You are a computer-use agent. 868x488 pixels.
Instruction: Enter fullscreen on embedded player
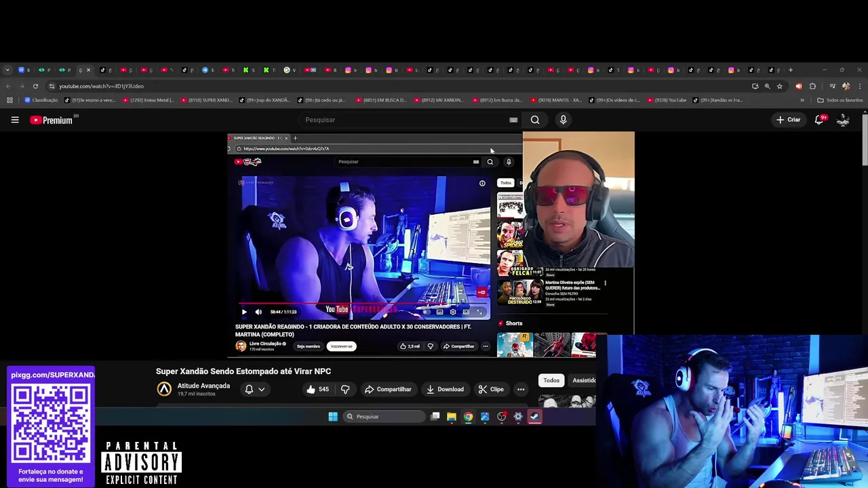[479, 312]
